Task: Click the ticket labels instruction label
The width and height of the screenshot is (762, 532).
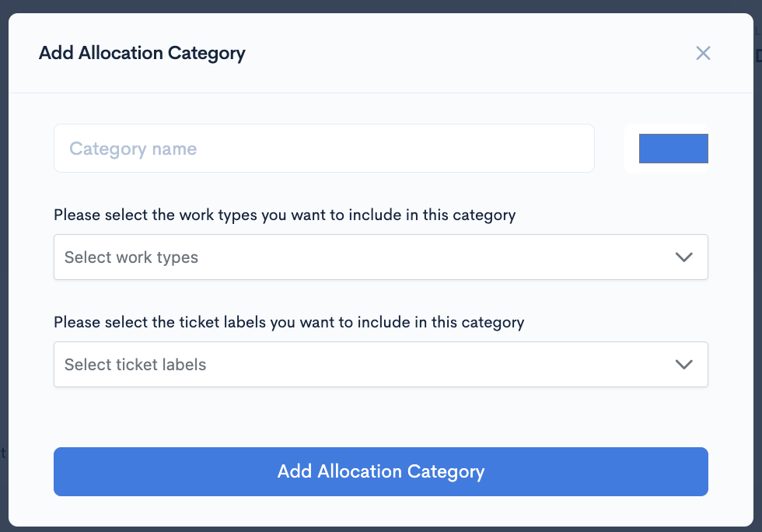Action: [x=289, y=322]
